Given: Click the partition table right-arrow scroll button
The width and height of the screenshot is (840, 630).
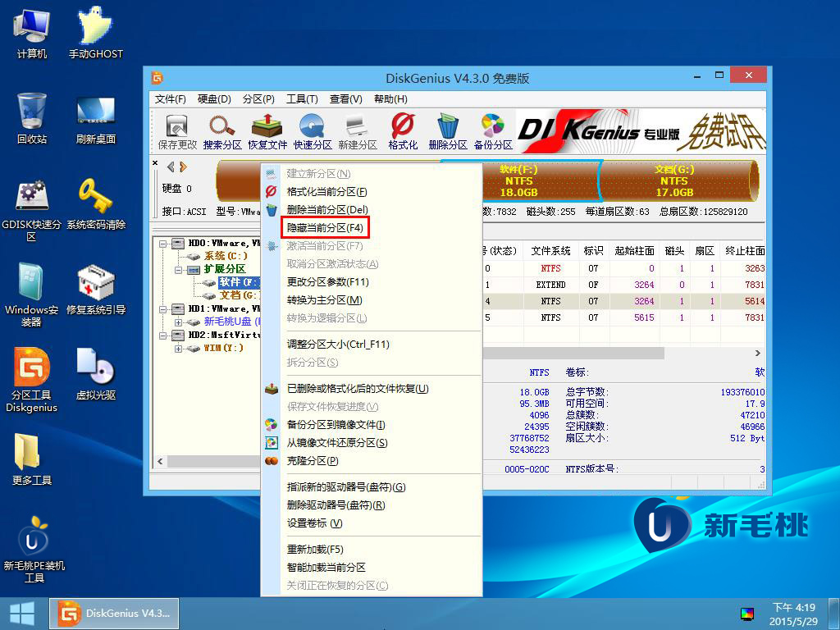Looking at the screenshot, I should pos(757,353).
